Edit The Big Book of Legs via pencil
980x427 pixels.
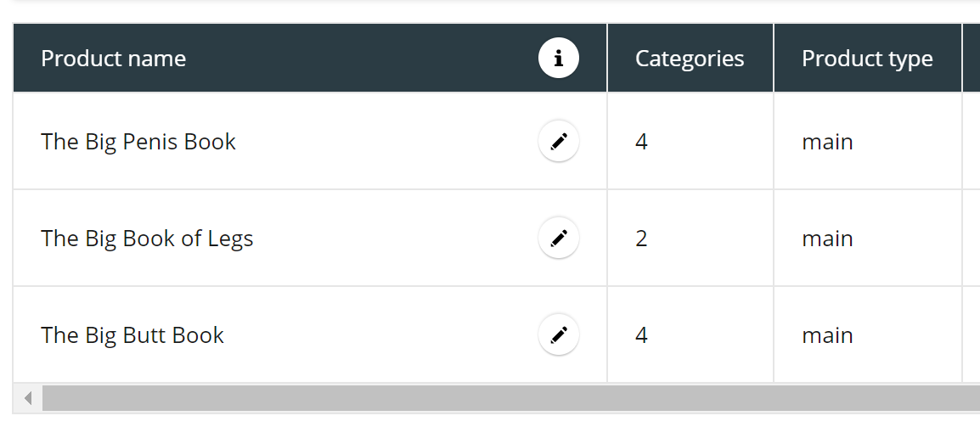click(x=559, y=239)
